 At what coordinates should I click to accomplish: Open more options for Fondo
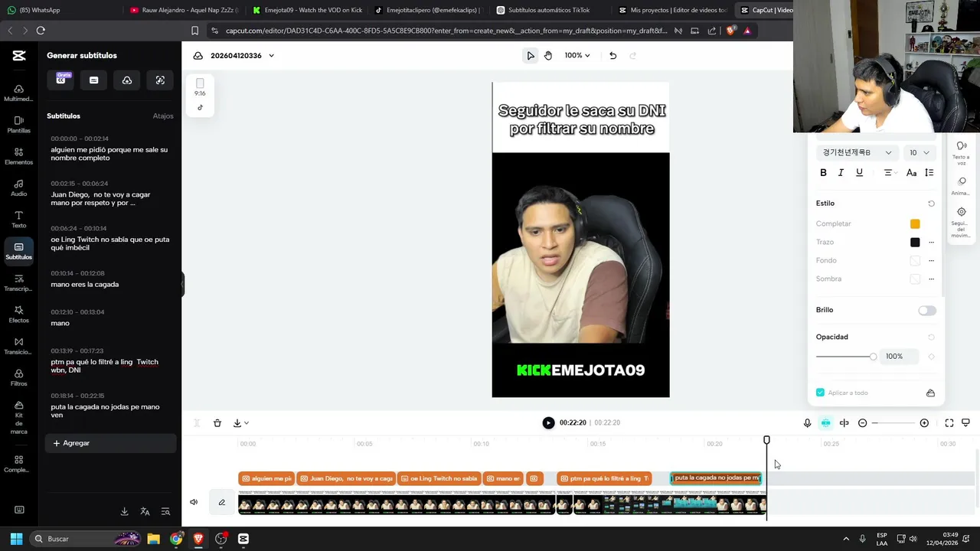point(931,260)
